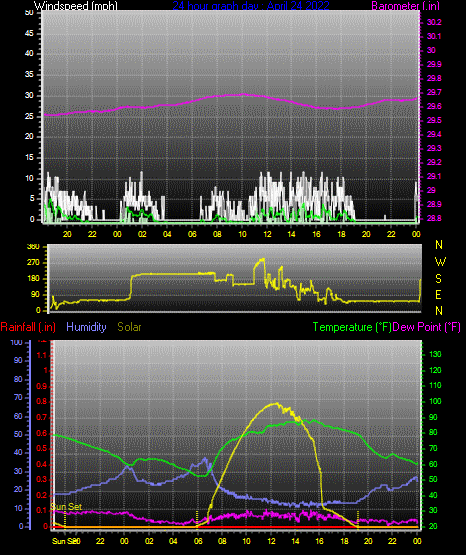Click the "29.9" barometer axis value
466x555 pixels.
click(x=434, y=64)
